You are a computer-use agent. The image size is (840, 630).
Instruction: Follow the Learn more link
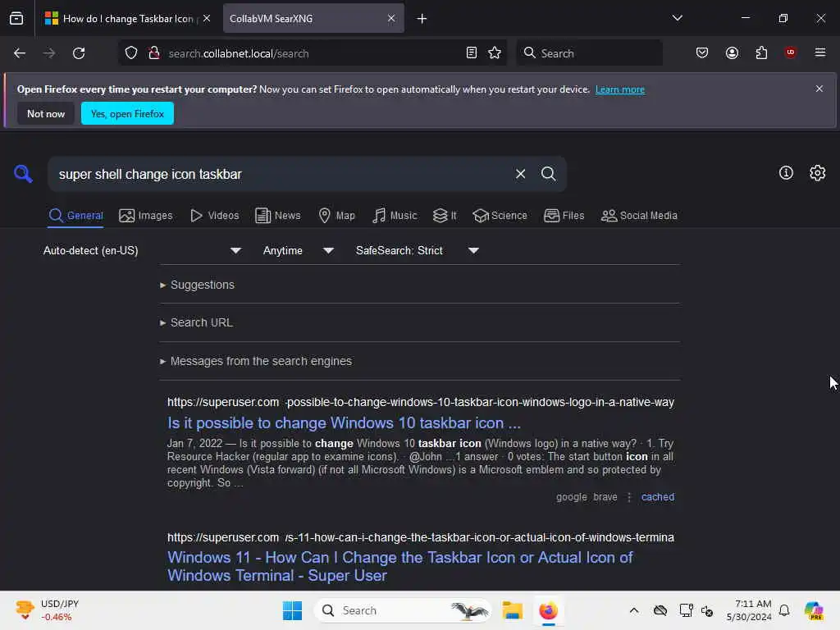point(620,89)
